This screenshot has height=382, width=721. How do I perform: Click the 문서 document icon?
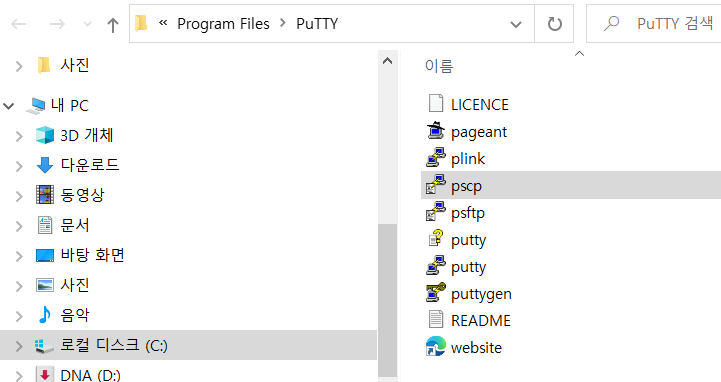pos(45,225)
